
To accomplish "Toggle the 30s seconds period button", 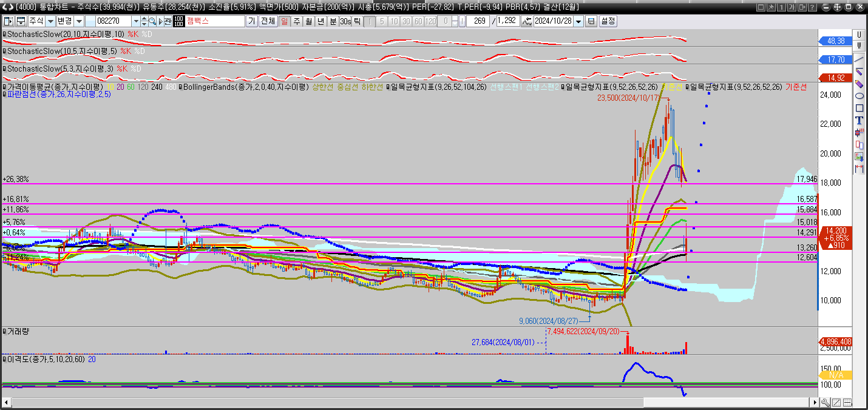I will (x=345, y=21).
